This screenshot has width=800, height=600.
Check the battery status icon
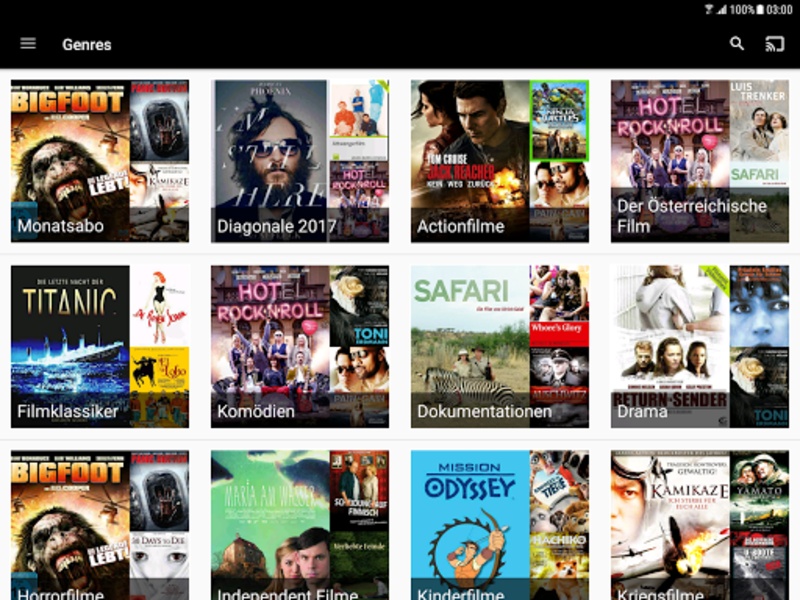760,9
